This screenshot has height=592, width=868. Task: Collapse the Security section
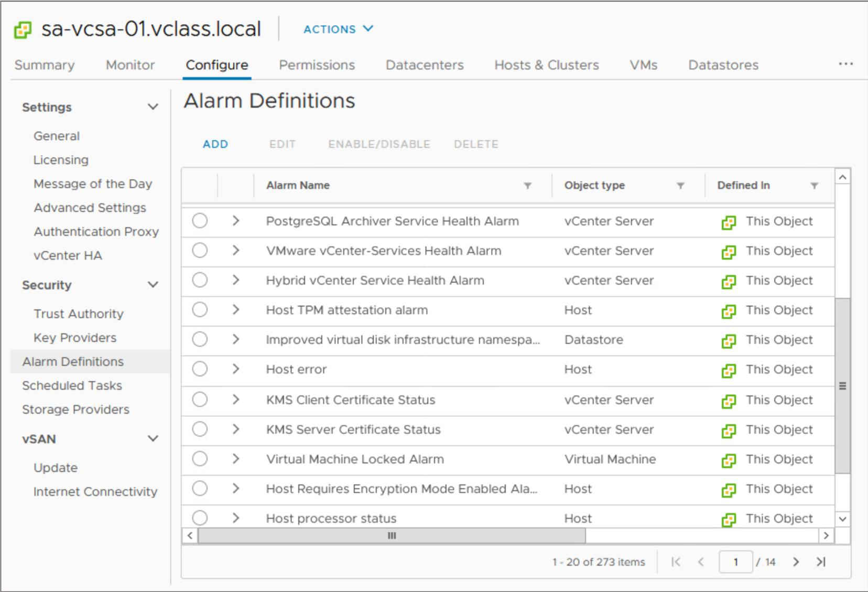pyautogui.click(x=153, y=285)
